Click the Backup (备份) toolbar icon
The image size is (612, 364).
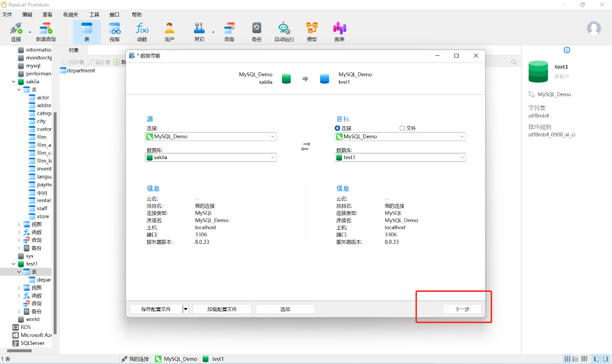click(256, 31)
